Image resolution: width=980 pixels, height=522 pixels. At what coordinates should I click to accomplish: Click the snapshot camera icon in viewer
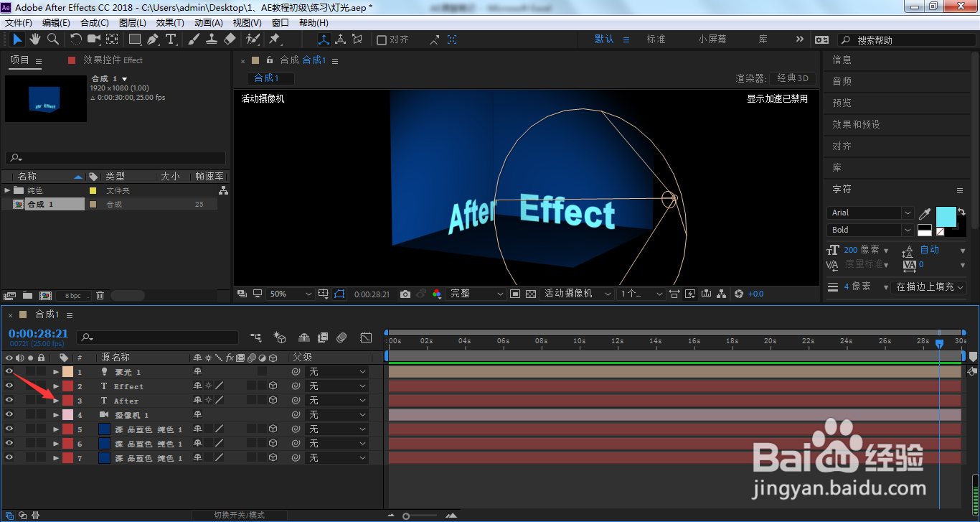(405, 294)
